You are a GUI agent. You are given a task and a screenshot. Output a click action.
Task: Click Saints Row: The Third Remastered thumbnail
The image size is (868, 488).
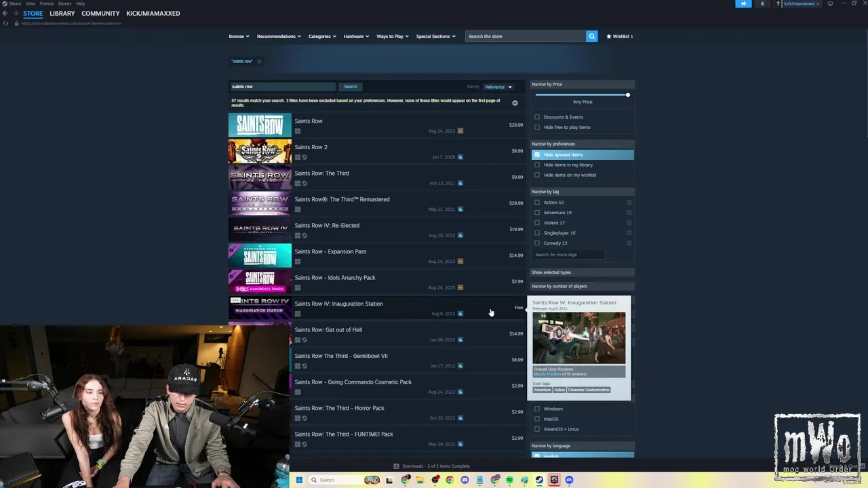(260, 204)
